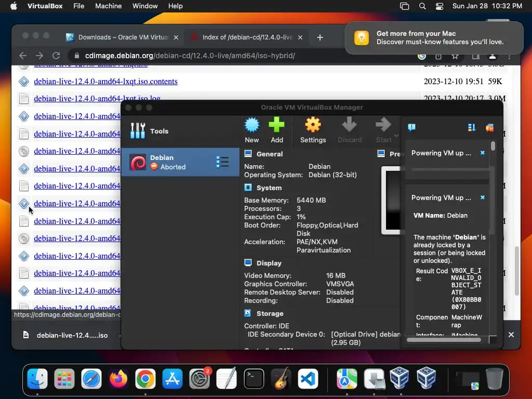This screenshot has height=399, width=532.
Task: Click the System section header
Action: 269,188
